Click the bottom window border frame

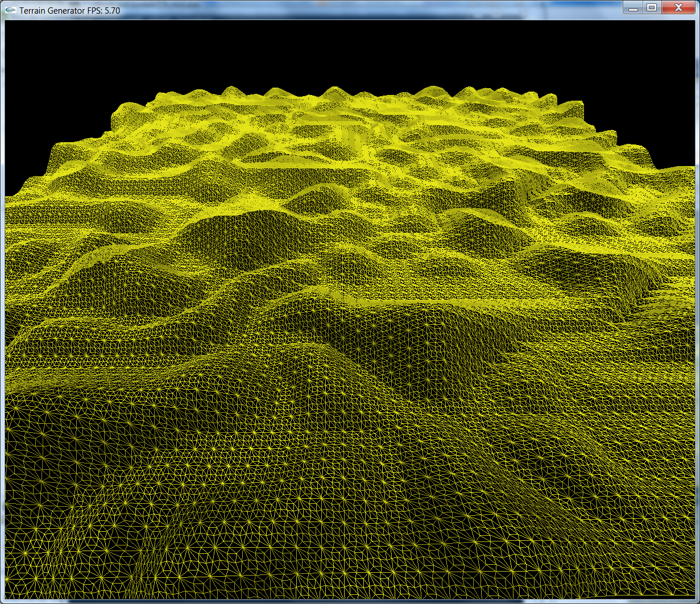(x=350, y=601)
